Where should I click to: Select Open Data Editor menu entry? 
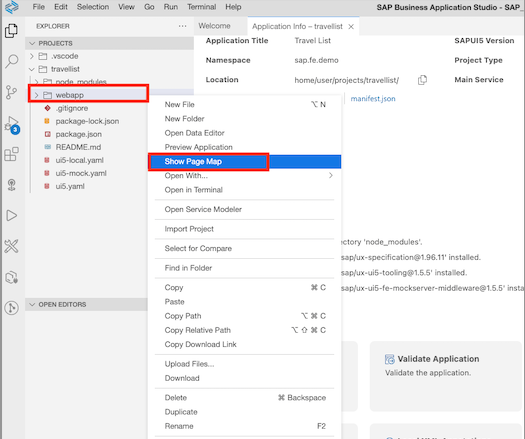coord(244,133)
